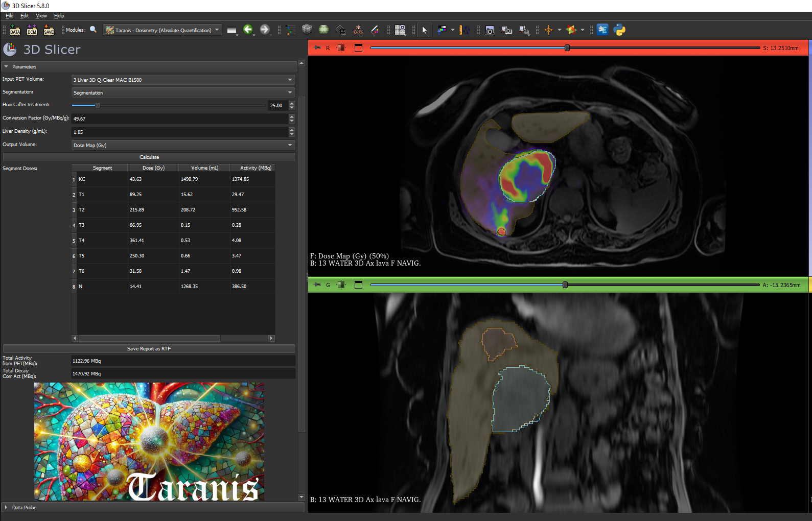Open the view layout selector icon
Image resolution: width=812 pixels, height=521 pixels.
point(400,30)
